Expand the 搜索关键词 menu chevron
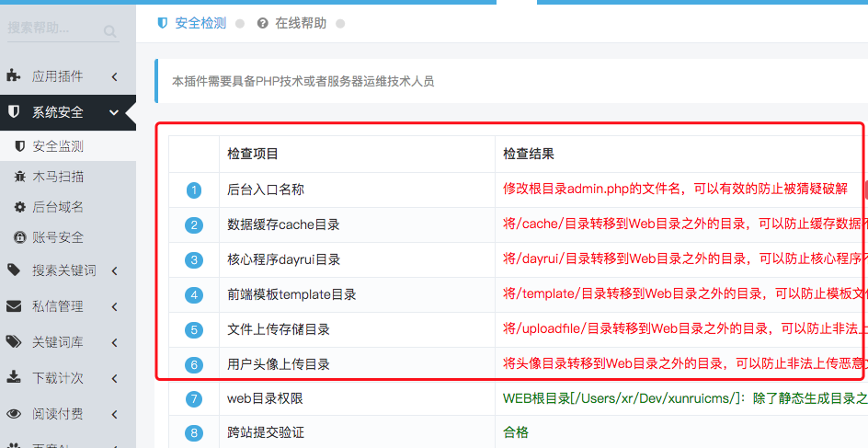868x448 pixels. click(115, 270)
